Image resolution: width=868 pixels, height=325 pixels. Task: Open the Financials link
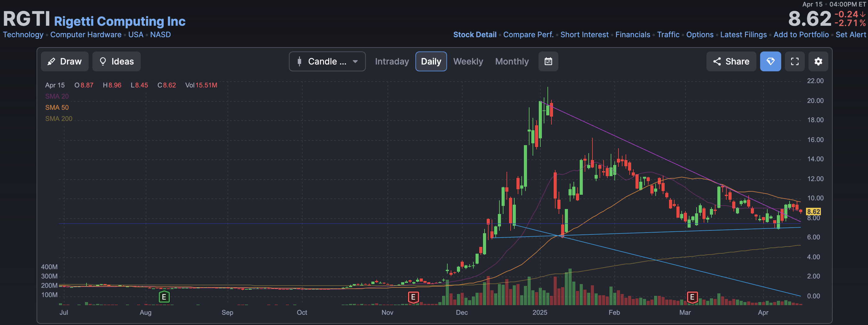[632, 35]
